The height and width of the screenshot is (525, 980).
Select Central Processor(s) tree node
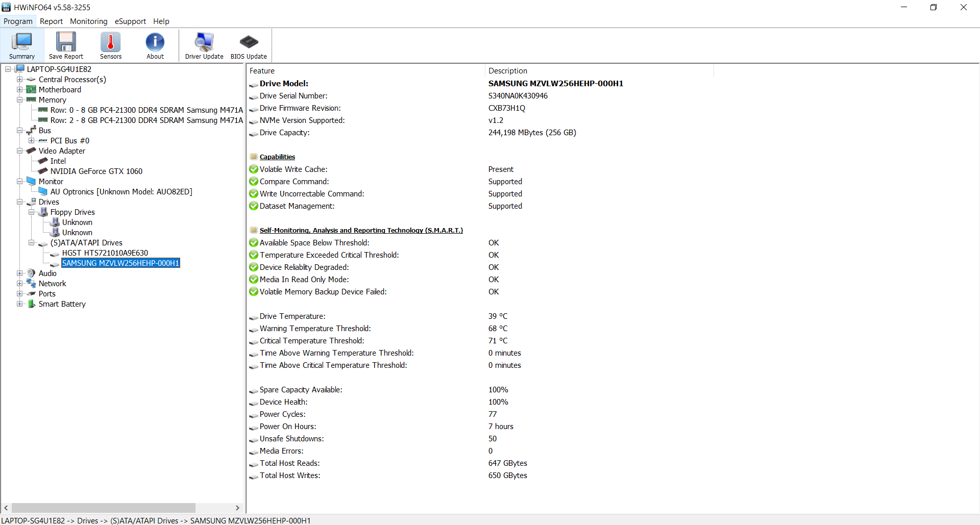click(72, 80)
